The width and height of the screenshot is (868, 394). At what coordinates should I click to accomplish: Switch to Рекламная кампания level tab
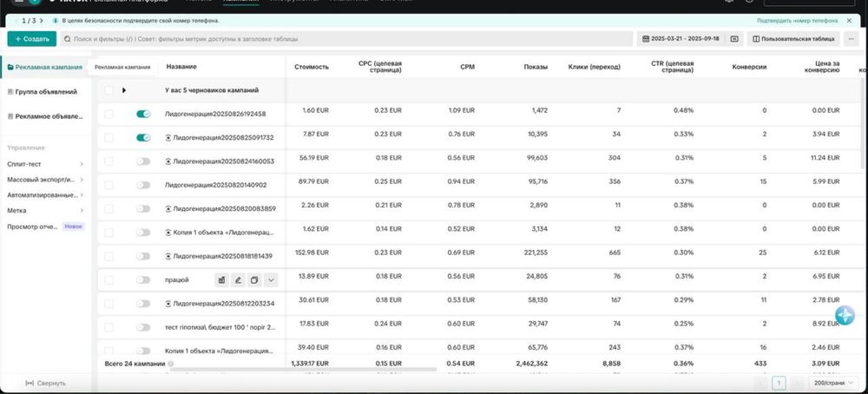click(45, 67)
